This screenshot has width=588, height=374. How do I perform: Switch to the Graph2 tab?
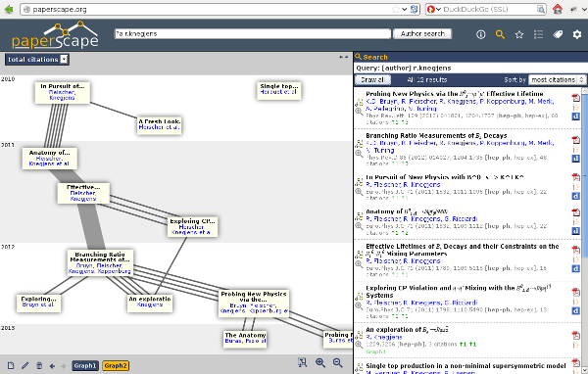[116, 365]
